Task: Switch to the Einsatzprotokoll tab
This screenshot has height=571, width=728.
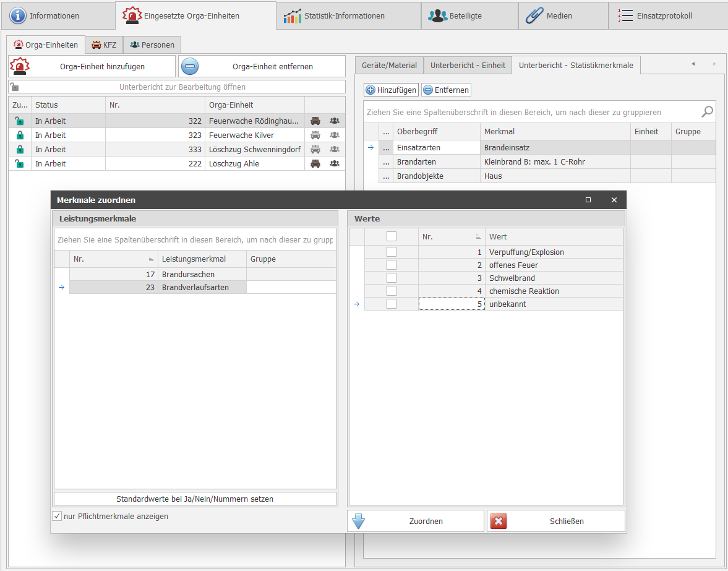Action: pyautogui.click(x=664, y=16)
